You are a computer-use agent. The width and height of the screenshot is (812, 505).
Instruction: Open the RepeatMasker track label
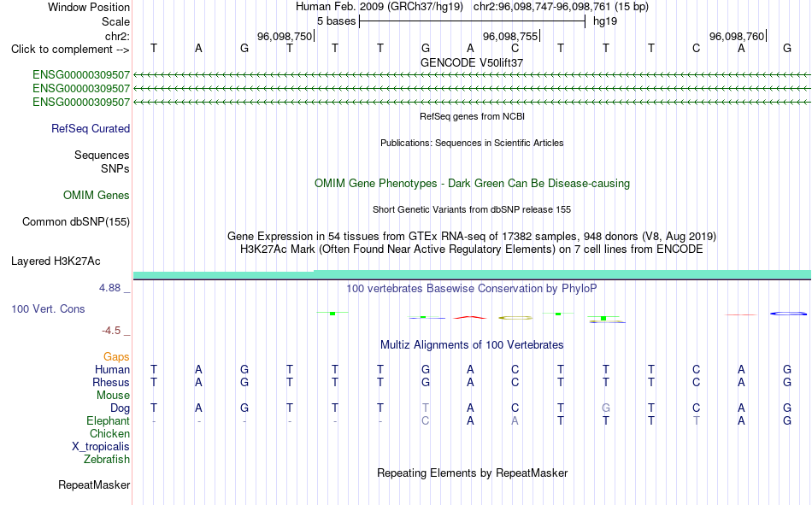94,484
